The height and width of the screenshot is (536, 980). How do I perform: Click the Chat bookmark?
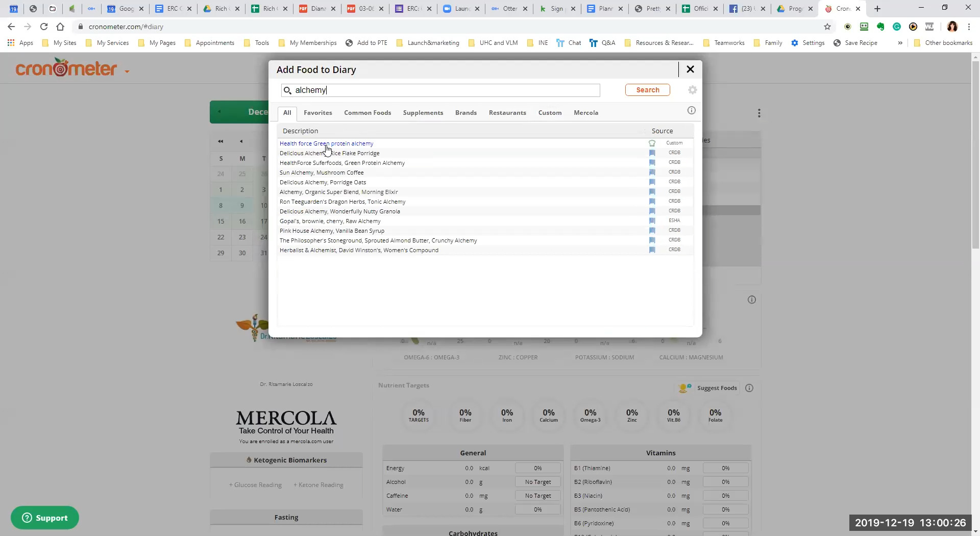pyautogui.click(x=569, y=43)
